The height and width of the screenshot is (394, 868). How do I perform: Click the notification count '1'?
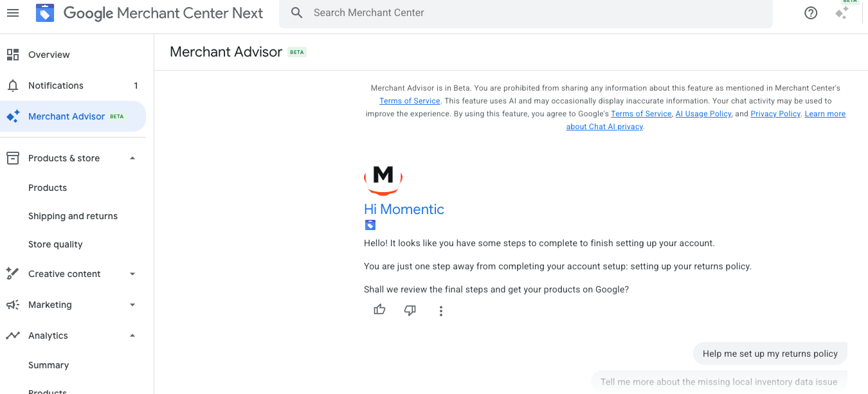pos(136,85)
